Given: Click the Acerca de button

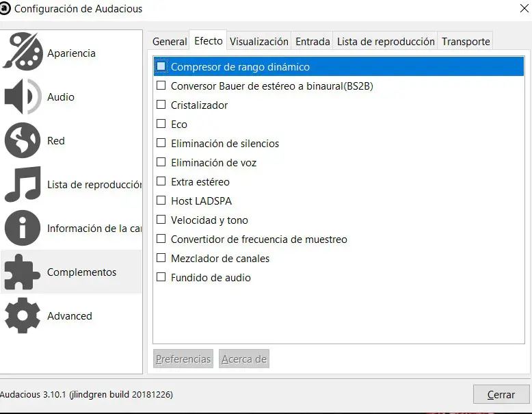Looking at the screenshot, I should point(244,359).
